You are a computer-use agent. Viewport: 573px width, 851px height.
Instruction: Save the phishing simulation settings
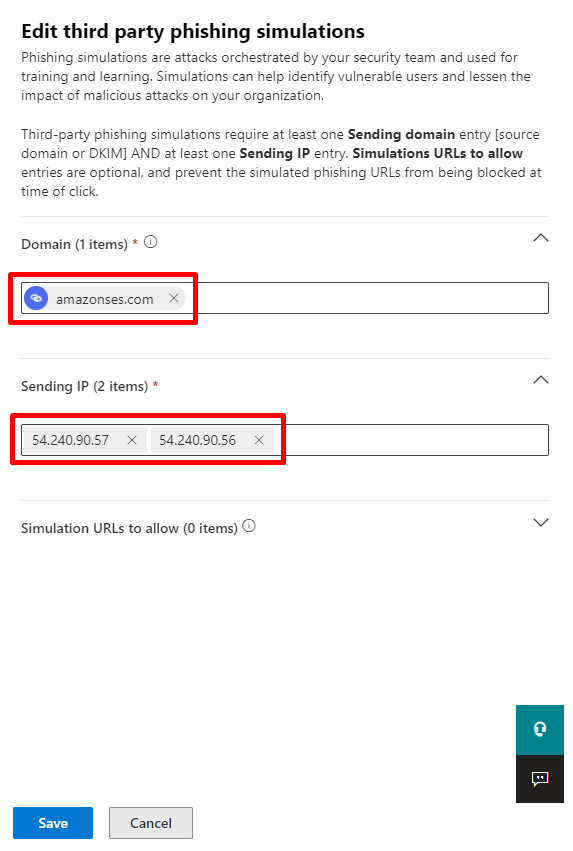pyautogui.click(x=53, y=823)
